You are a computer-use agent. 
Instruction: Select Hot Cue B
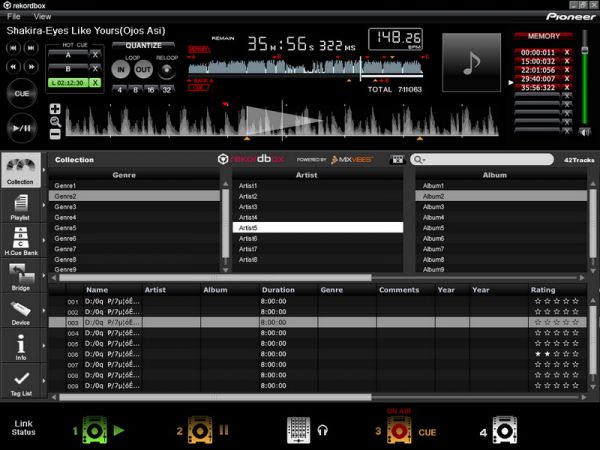click(68, 69)
